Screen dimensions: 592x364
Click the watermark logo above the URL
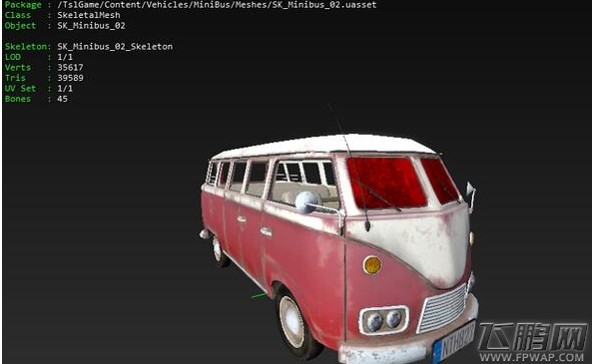(533, 336)
